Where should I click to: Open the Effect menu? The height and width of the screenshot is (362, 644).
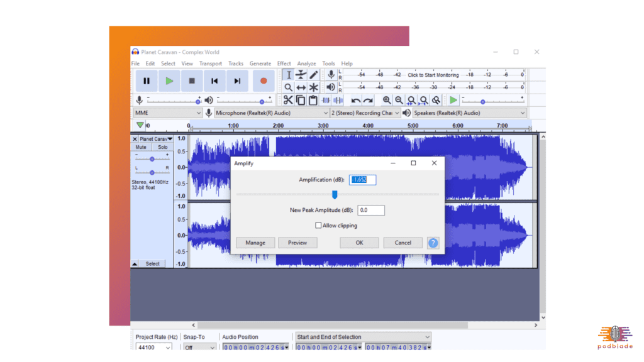point(284,63)
